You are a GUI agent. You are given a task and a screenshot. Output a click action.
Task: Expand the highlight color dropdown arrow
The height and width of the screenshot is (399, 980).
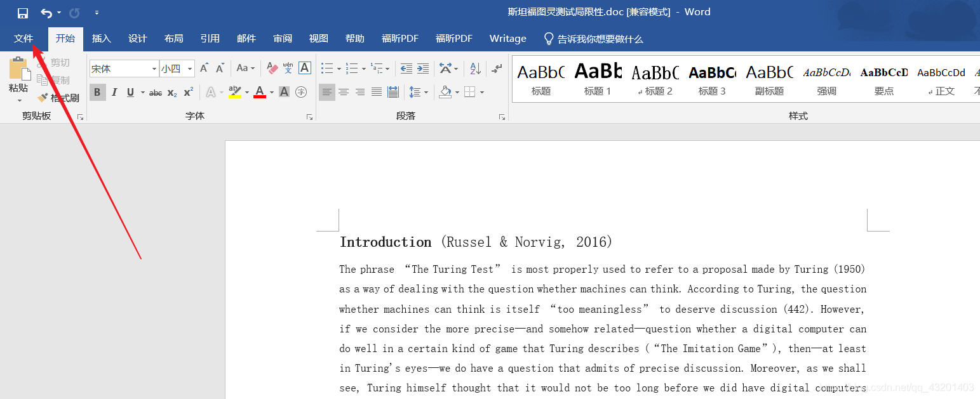(x=247, y=93)
